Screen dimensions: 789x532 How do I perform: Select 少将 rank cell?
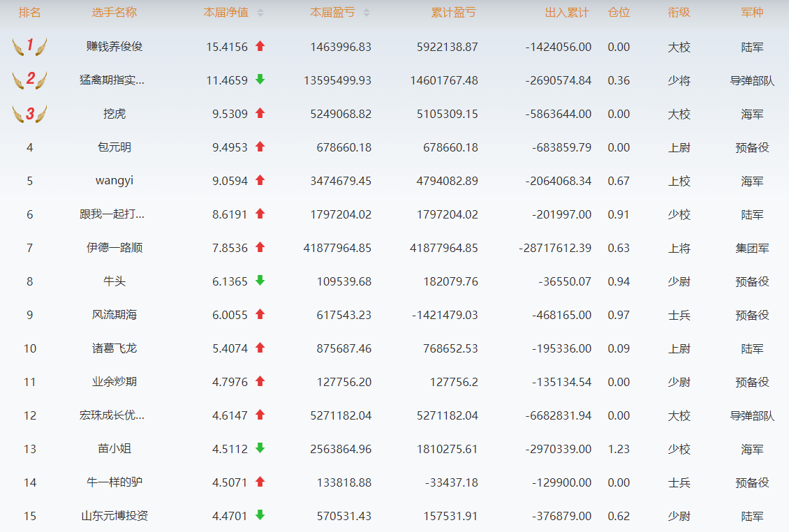pyautogui.click(x=679, y=80)
